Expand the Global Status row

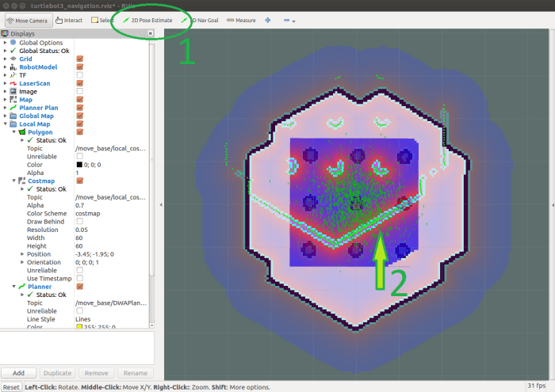[x=5, y=51]
